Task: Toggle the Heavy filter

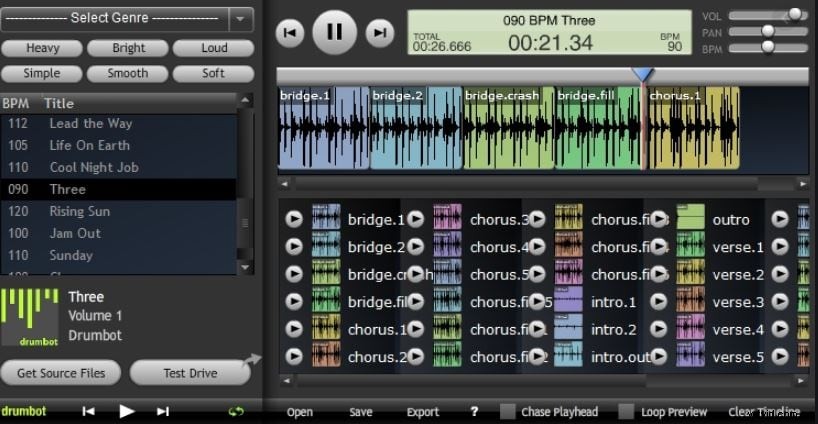Action: click(x=42, y=48)
